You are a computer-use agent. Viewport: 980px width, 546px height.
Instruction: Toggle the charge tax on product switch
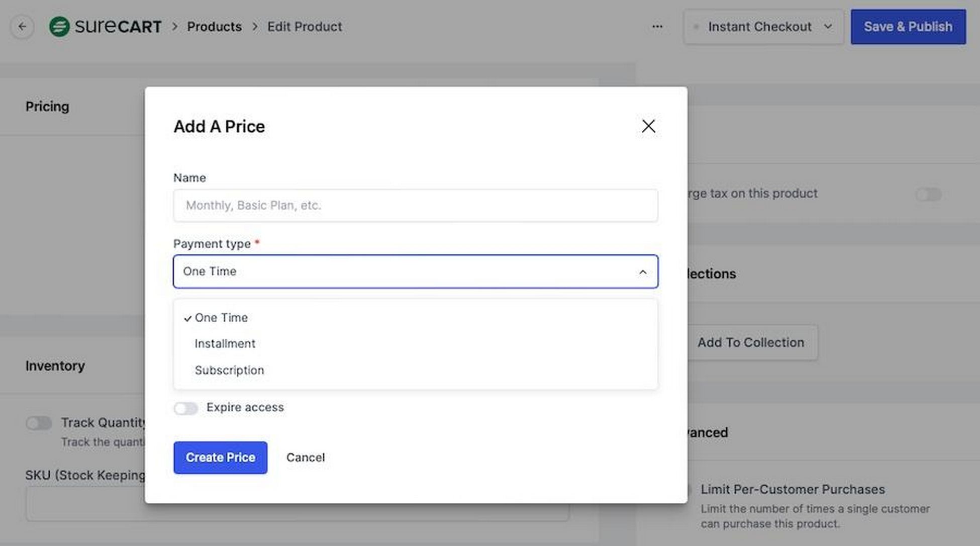[928, 195]
